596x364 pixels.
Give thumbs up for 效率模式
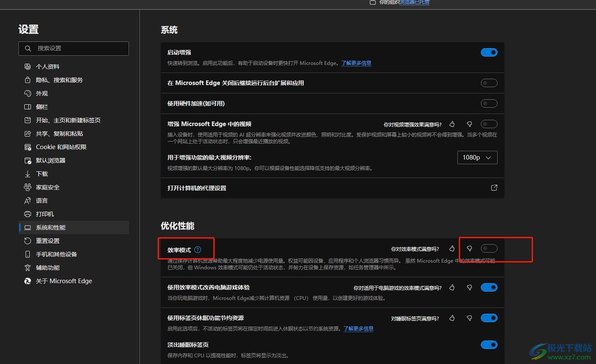[452, 248]
